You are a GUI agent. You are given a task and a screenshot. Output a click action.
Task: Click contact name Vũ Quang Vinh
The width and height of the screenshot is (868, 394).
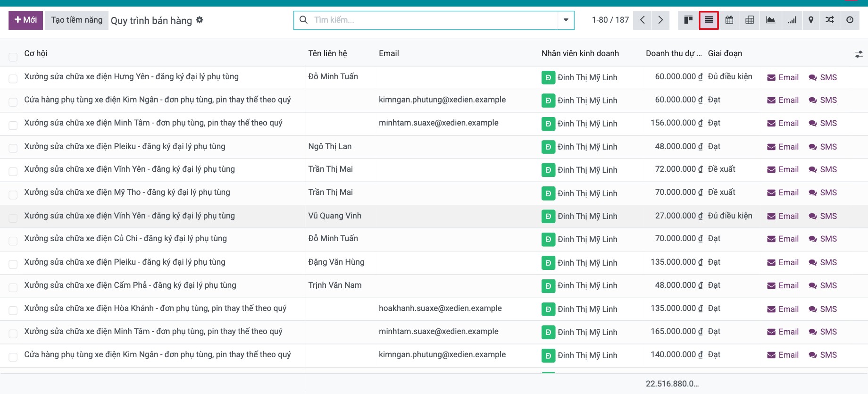[x=335, y=216]
